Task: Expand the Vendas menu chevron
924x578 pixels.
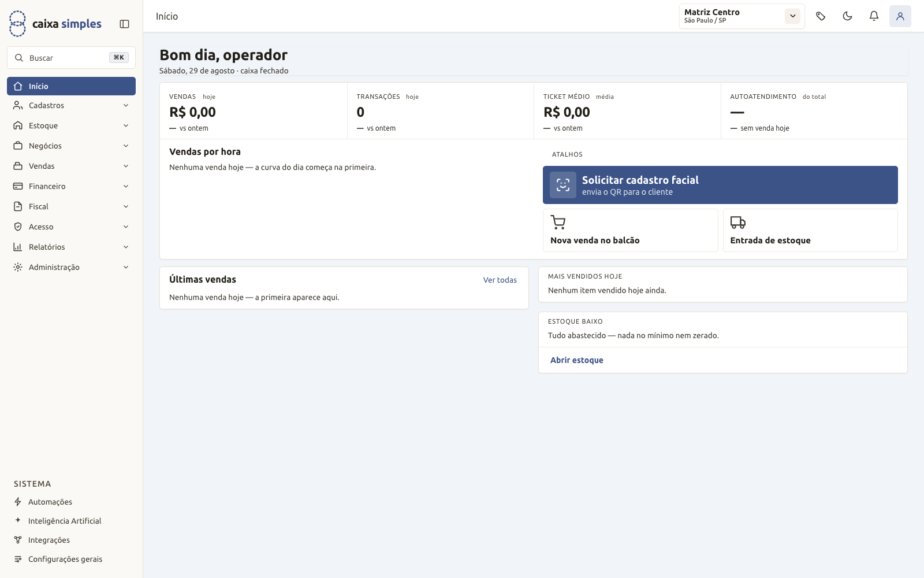Action: (x=126, y=166)
